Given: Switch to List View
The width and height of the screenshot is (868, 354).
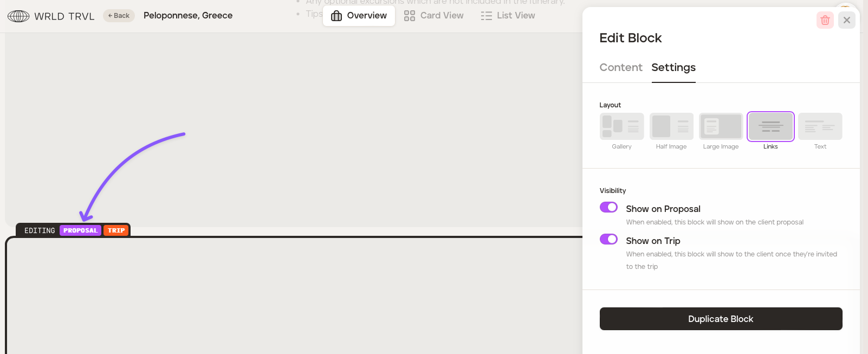Looking at the screenshot, I should (x=508, y=16).
